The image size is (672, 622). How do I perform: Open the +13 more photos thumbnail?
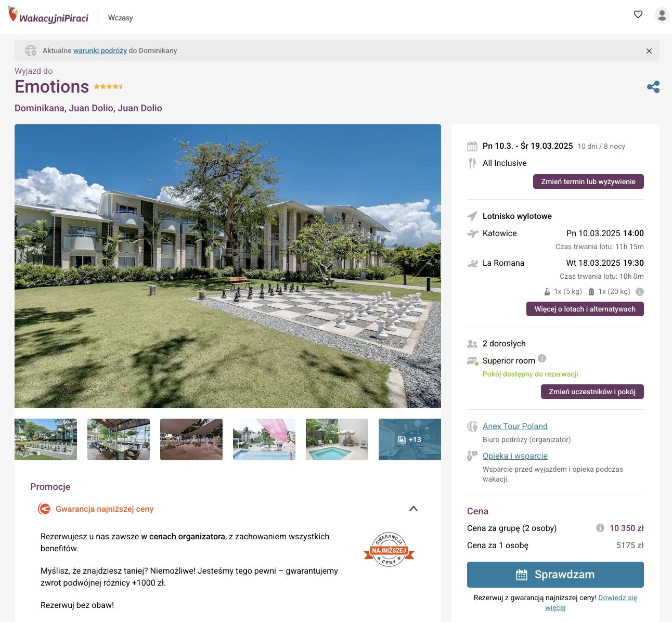(410, 439)
